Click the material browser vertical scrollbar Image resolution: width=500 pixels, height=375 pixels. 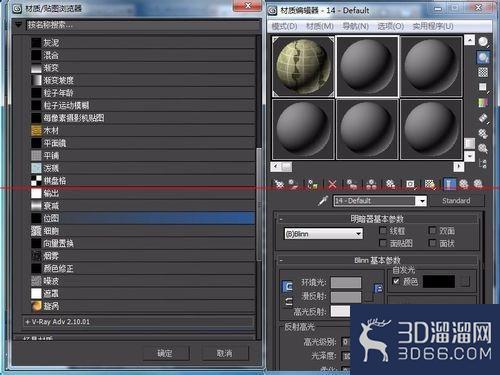[259, 205]
